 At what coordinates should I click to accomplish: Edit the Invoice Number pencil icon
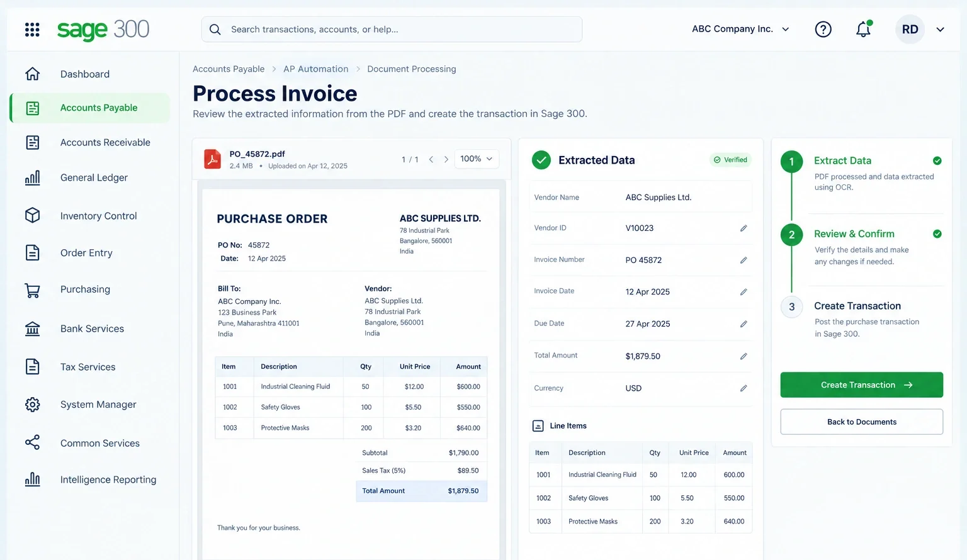click(x=744, y=260)
